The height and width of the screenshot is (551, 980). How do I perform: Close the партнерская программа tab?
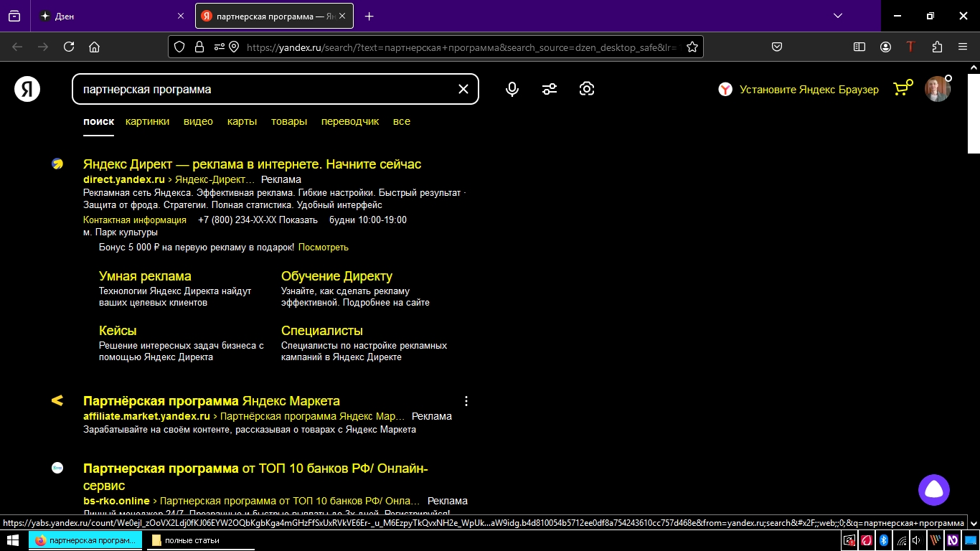click(x=342, y=16)
